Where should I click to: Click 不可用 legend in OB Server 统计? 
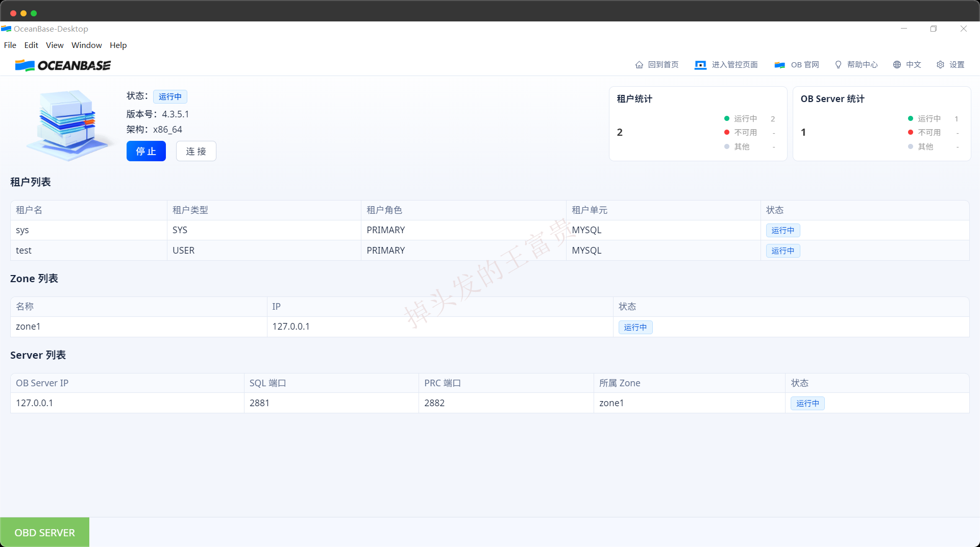click(929, 132)
